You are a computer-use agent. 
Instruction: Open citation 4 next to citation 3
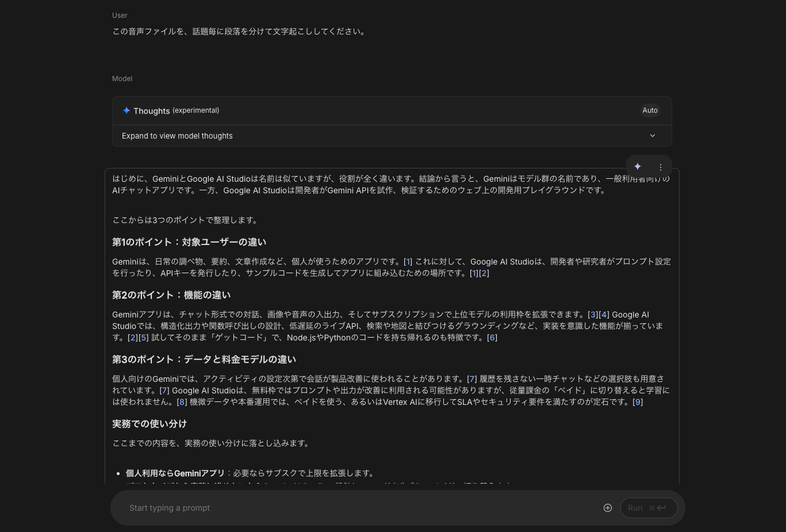coord(604,315)
